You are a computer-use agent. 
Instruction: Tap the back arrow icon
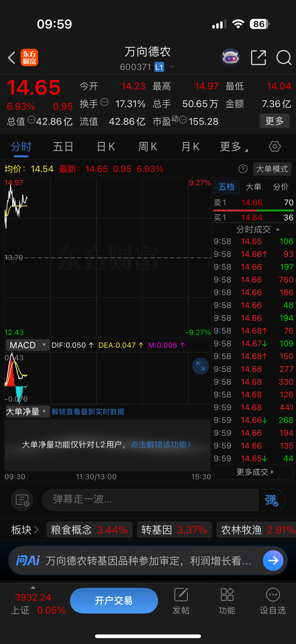(12, 58)
